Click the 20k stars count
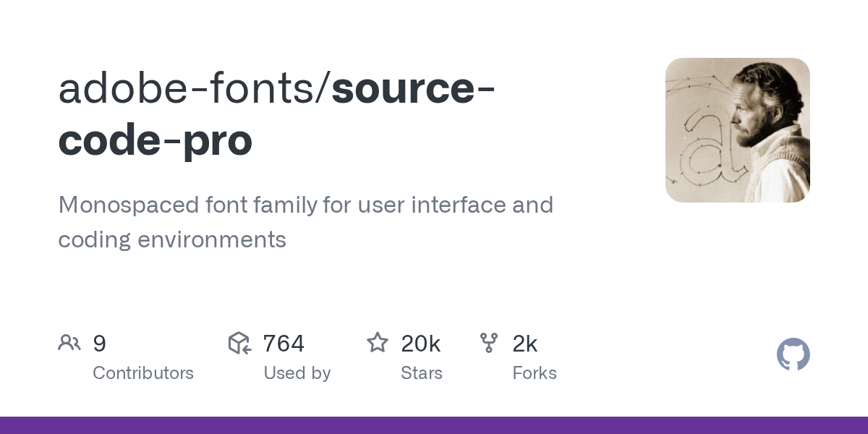868x434 pixels. (x=420, y=344)
